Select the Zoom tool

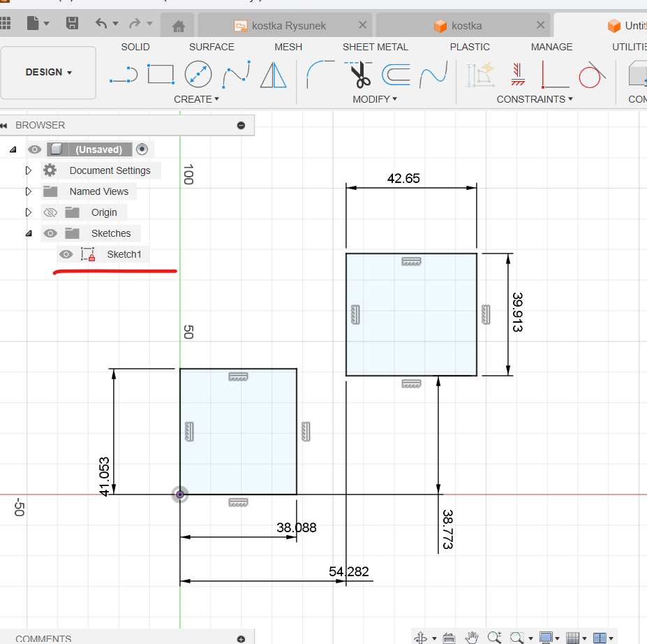tap(494, 638)
